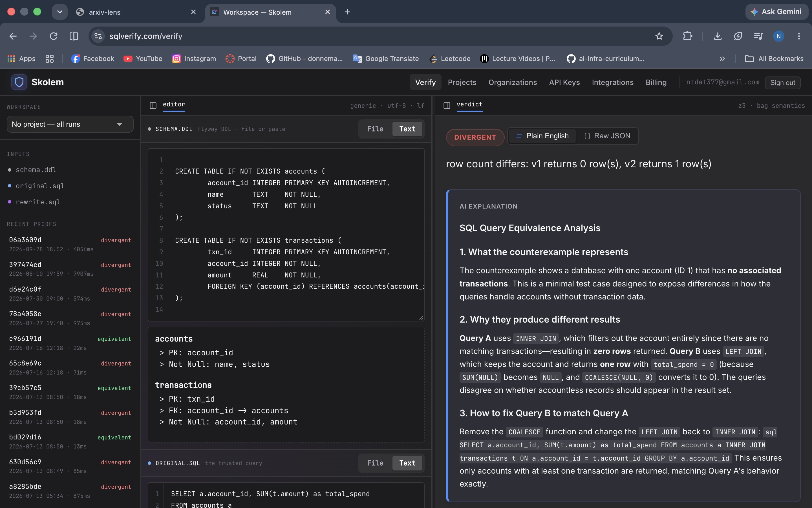Open the YouTube bookmark

143,58
